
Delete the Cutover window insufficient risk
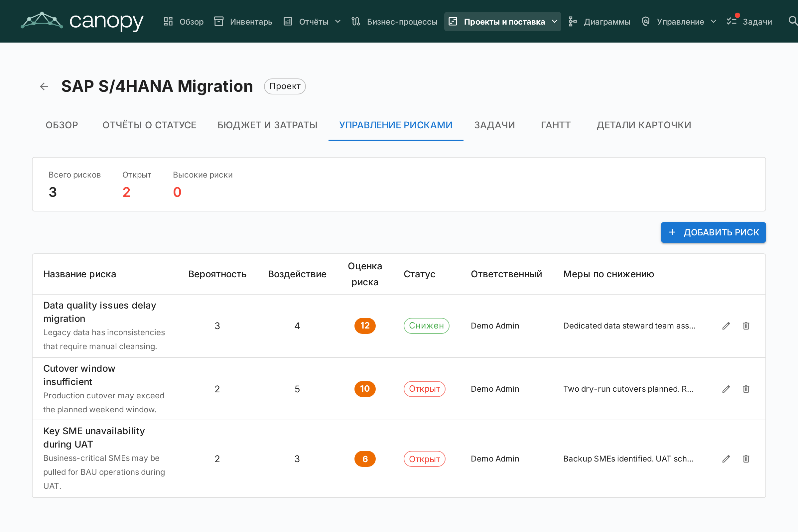746,389
